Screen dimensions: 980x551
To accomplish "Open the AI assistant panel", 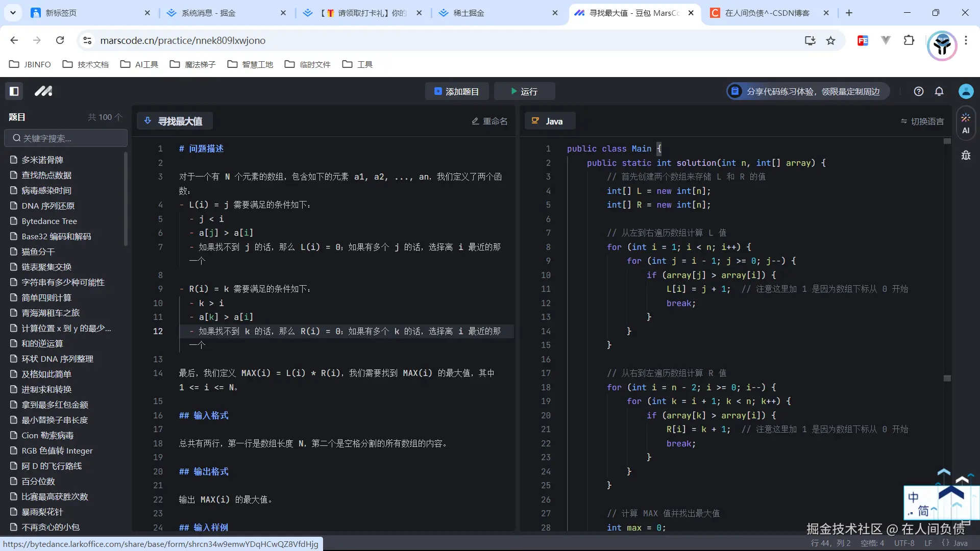I will pos(966,122).
